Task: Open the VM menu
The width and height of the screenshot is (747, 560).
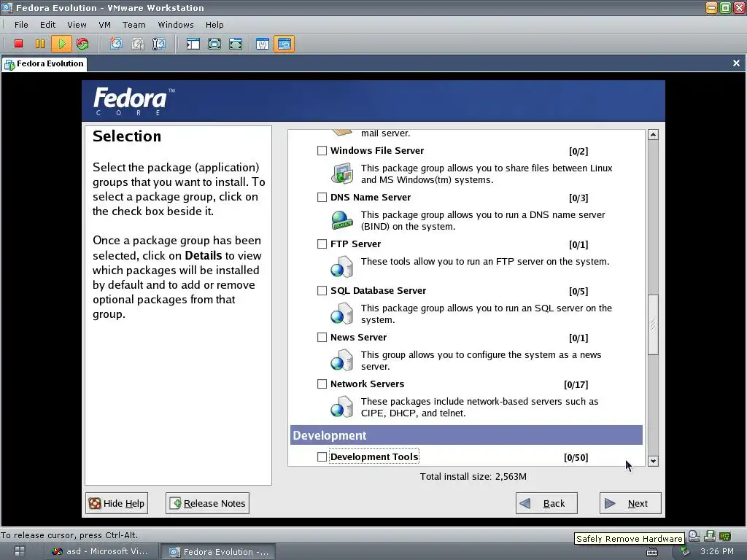Action: [x=104, y=25]
